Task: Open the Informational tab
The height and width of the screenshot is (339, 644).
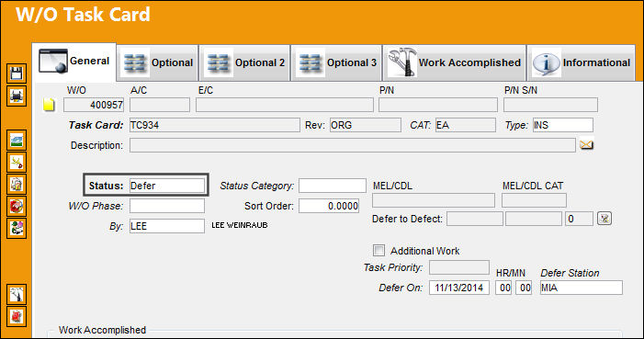Action: point(582,62)
